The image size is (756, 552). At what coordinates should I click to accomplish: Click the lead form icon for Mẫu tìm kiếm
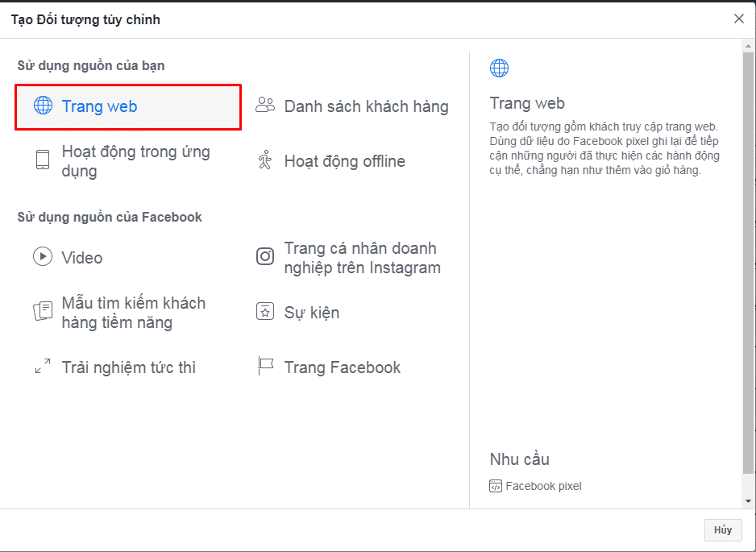(x=43, y=311)
